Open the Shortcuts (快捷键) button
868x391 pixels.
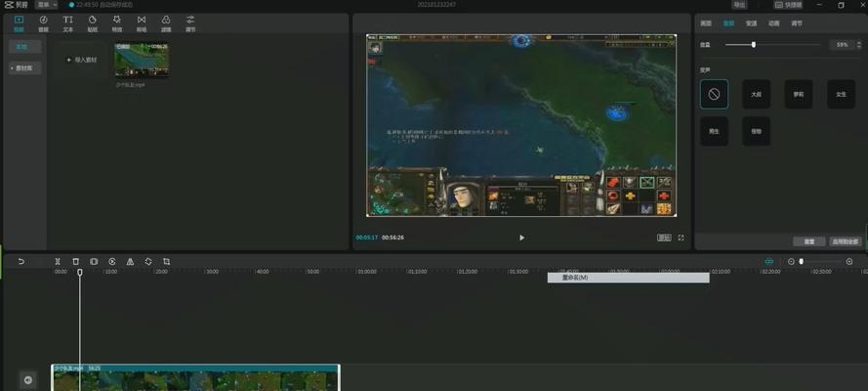(788, 5)
